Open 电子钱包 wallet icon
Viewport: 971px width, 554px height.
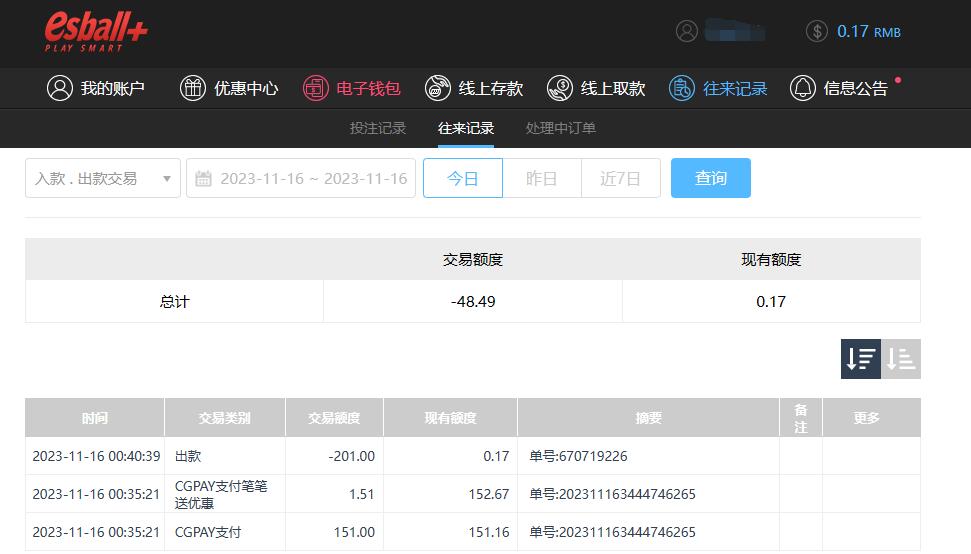[316, 88]
